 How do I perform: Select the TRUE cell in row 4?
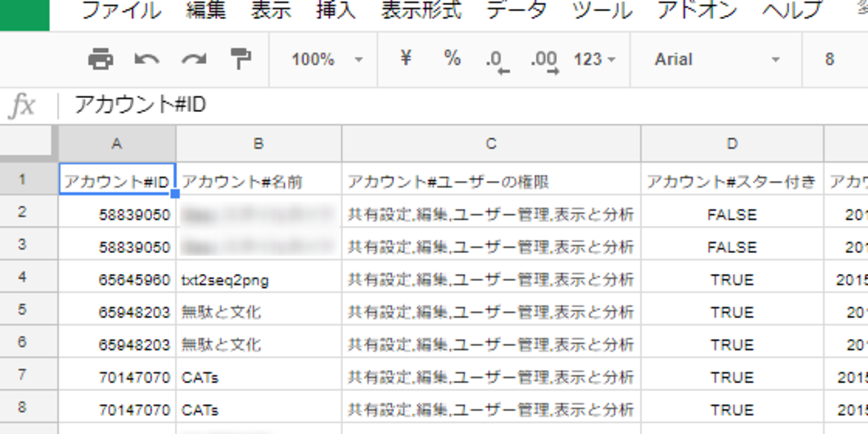pyautogui.click(x=732, y=277)
